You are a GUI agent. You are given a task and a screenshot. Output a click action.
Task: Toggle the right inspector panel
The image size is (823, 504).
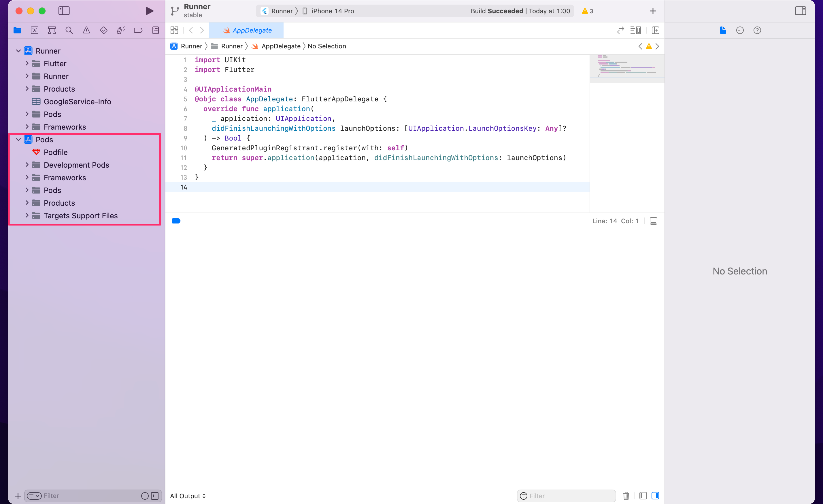(x=800, y=11)
